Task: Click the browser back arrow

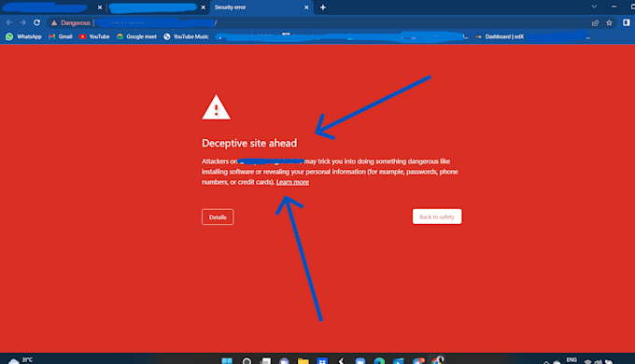Action: [9, 22]
